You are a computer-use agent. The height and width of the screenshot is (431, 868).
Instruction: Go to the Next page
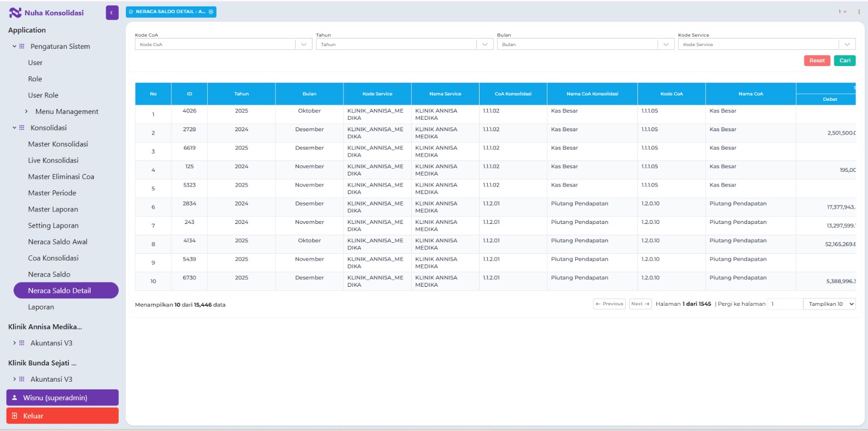click(x=640, y=304)
